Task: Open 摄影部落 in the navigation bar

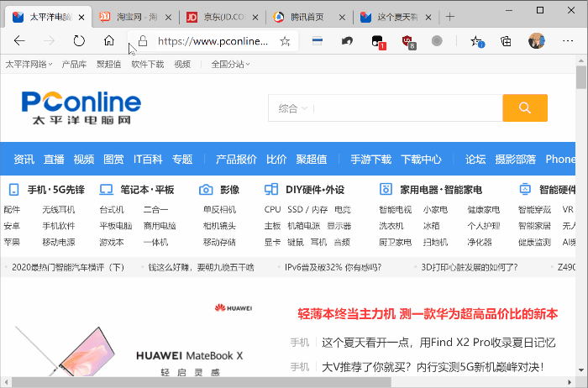Action: pos(515,160)
